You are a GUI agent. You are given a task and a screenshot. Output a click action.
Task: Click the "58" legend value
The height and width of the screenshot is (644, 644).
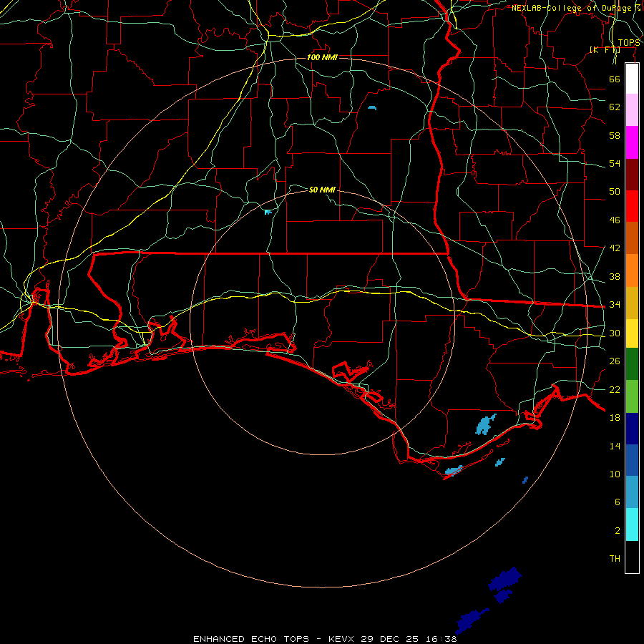point(615,135)
